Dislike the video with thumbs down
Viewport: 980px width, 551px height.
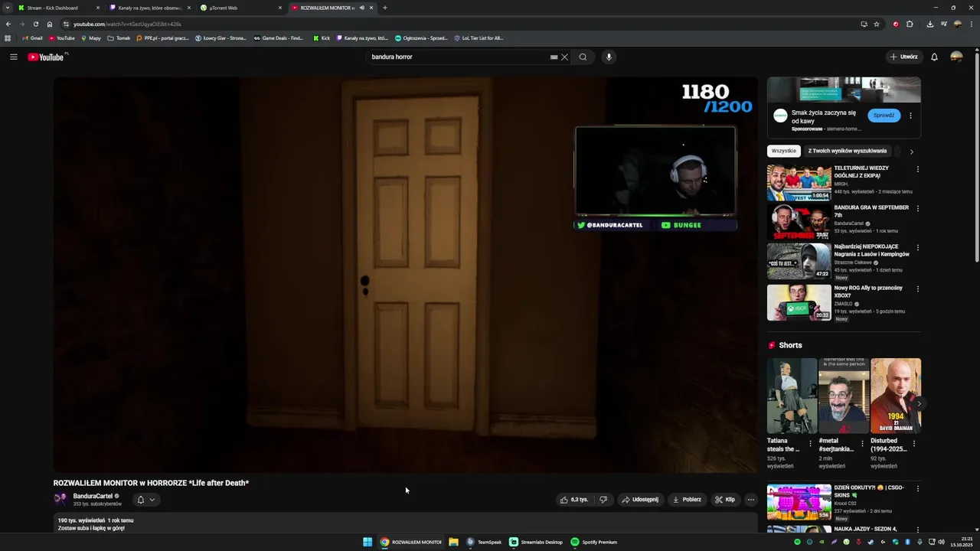click(x=603, y=500)
